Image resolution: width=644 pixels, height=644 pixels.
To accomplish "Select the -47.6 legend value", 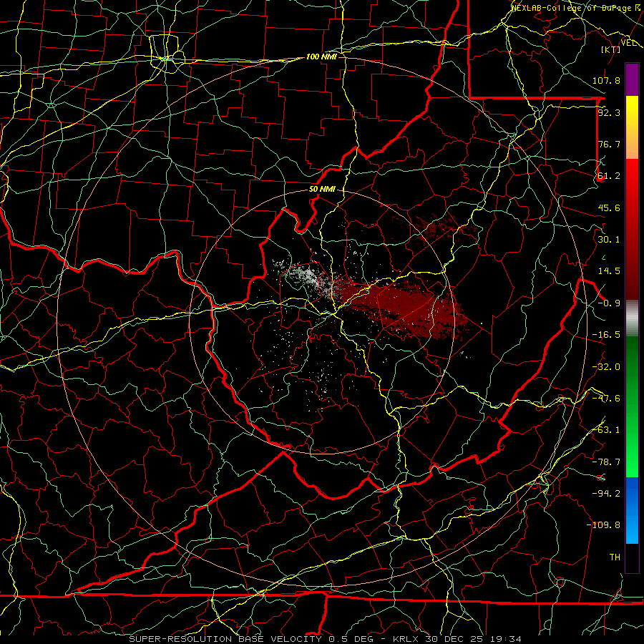I will pos(606,399).
